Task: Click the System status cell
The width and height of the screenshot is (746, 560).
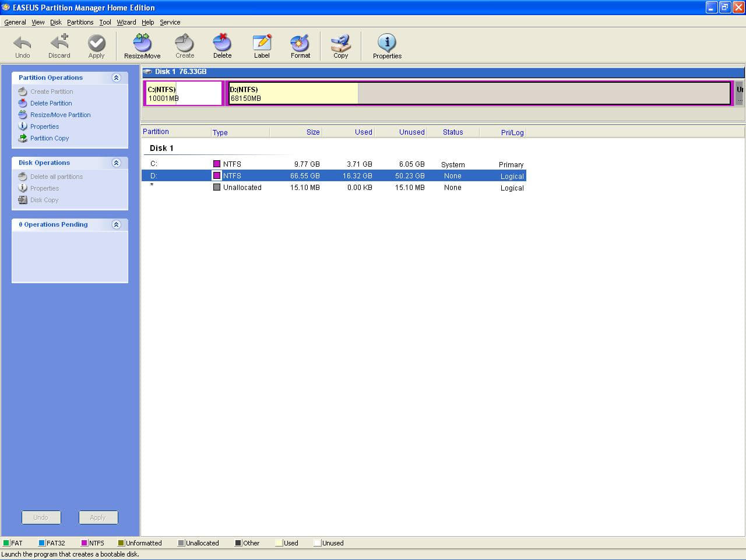Action: 453,164
